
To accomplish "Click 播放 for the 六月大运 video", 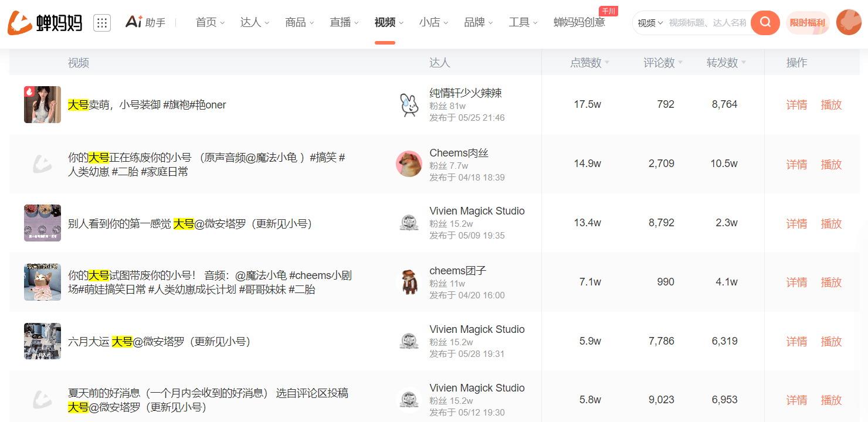I will coord(831,341).
